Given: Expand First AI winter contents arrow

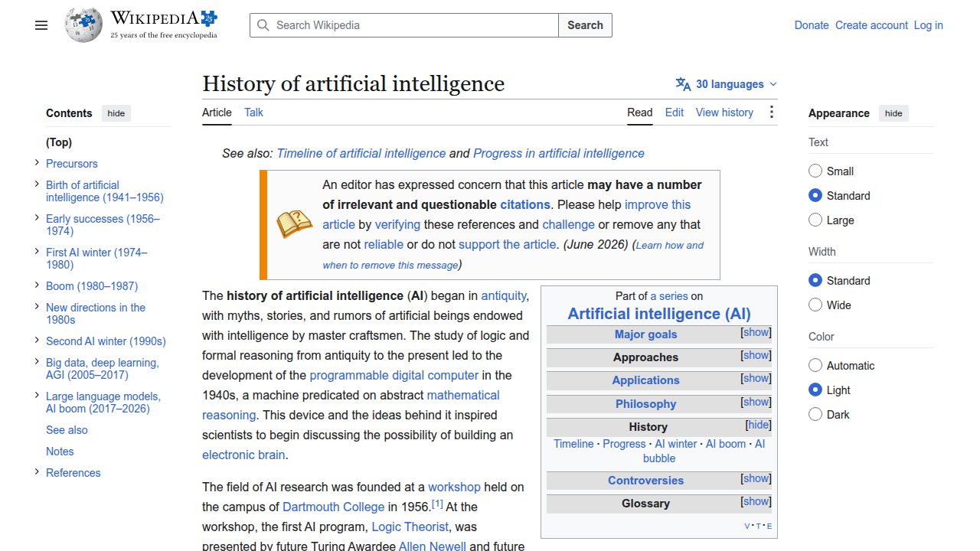Looking at the screenshot, I should pyautogui.click(x=37, y=251).
